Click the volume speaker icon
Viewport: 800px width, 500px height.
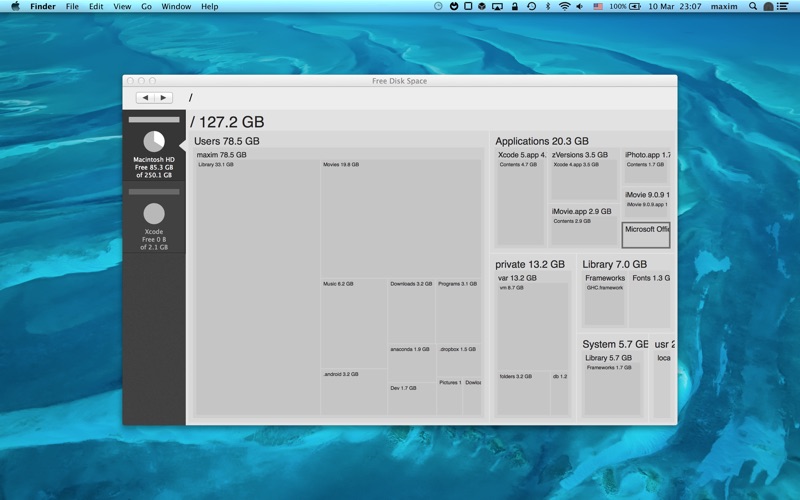(x=580, y=6)
